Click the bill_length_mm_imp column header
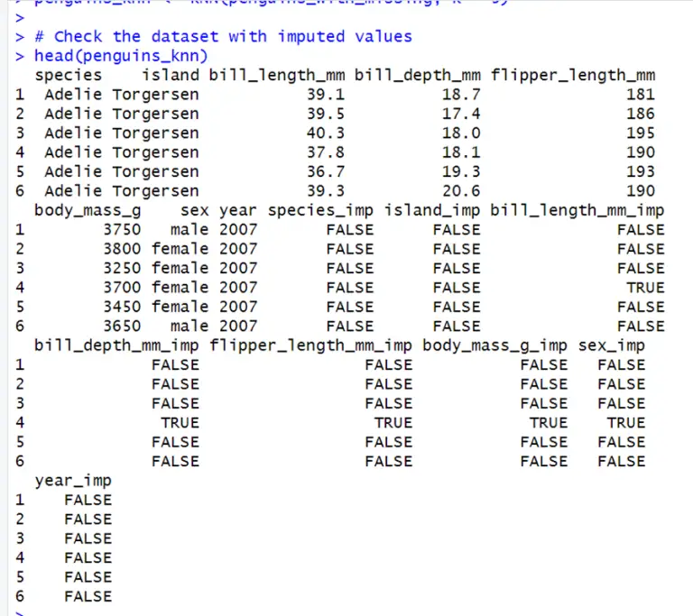The width and height of the screenshot is (693, 616). click(577, 211)
